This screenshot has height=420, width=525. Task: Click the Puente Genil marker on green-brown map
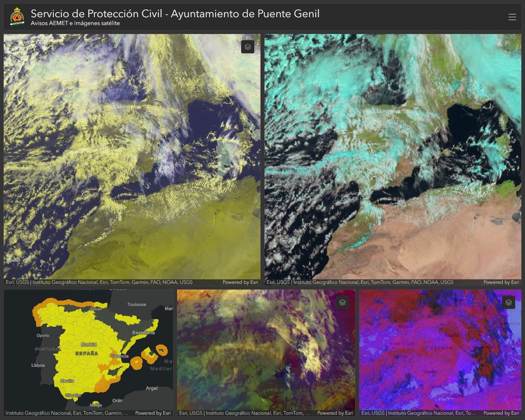261,370
